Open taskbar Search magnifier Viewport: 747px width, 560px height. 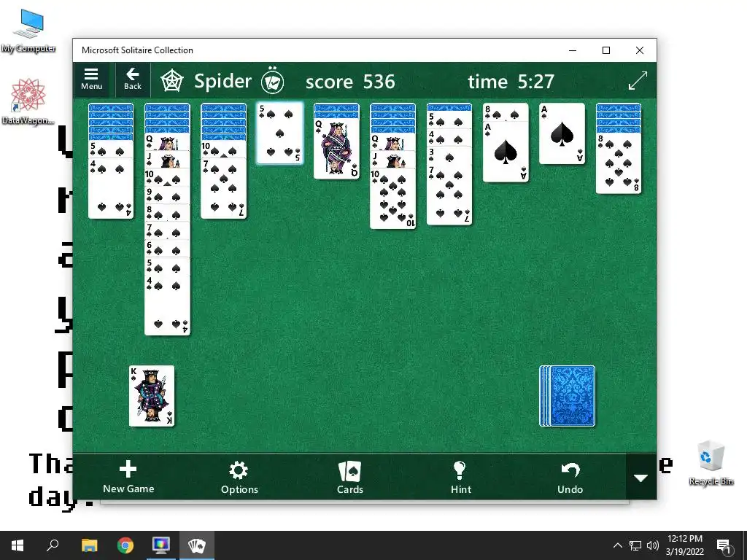click(53, 545)
